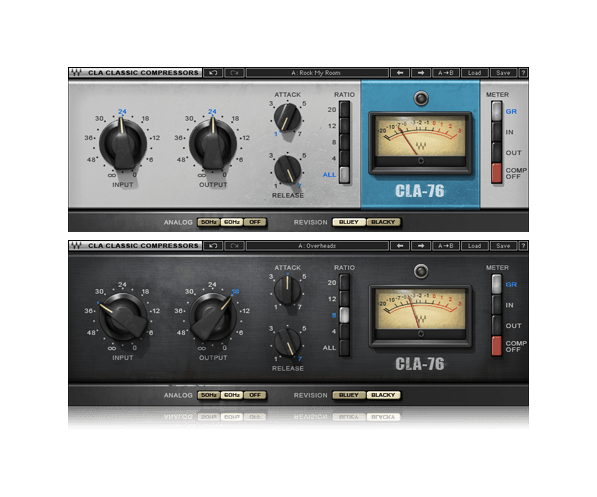Click Save in Rock My Room plugin
Image resolution: width=597 pixels, height=497 pixels.
point(503,73)
